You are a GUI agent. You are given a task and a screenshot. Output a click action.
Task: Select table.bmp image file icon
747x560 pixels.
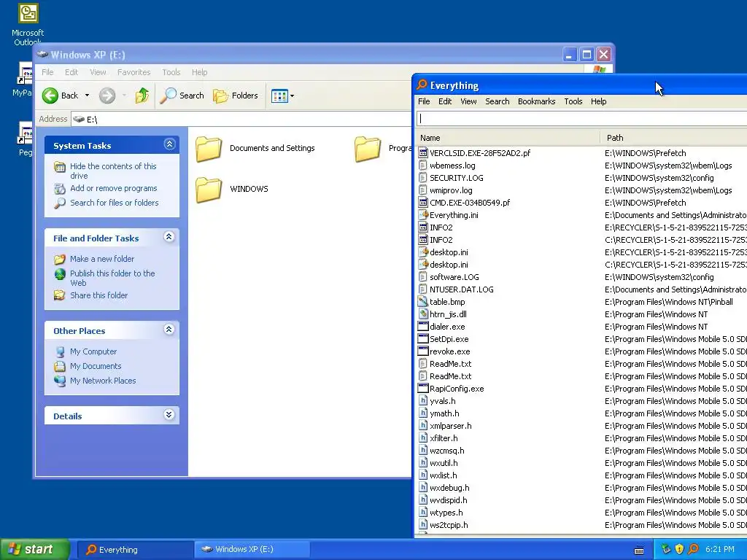pyautogui.click(x=422, y=301)
